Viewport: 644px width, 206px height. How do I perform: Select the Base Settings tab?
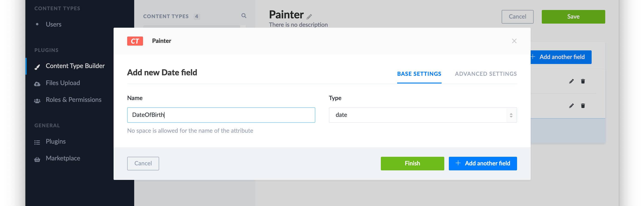tap(419, 74)
